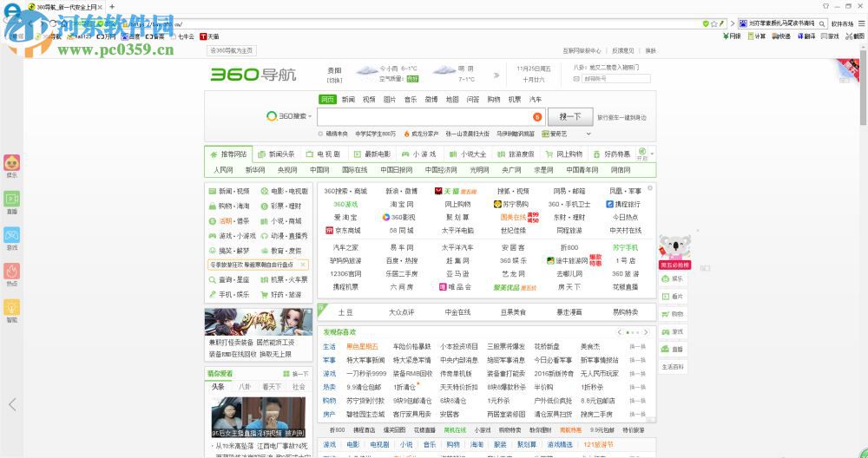The height and width of the screenshot is (458, 868).
Task: Open the browser hamburger menu
Action: [861, 23]
